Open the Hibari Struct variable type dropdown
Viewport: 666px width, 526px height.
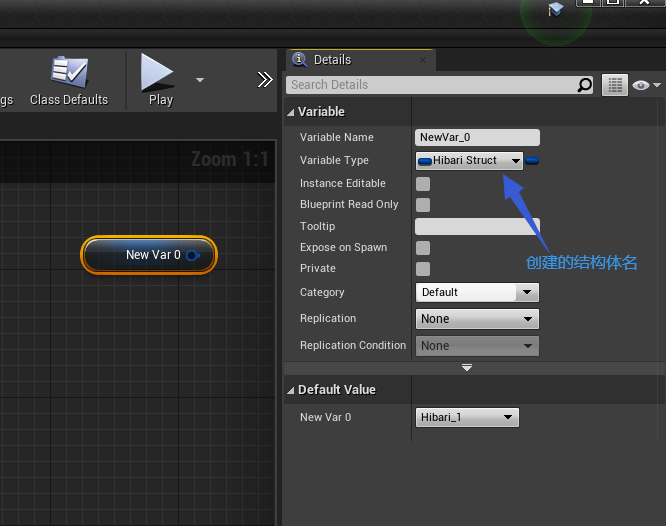point(469,161)
